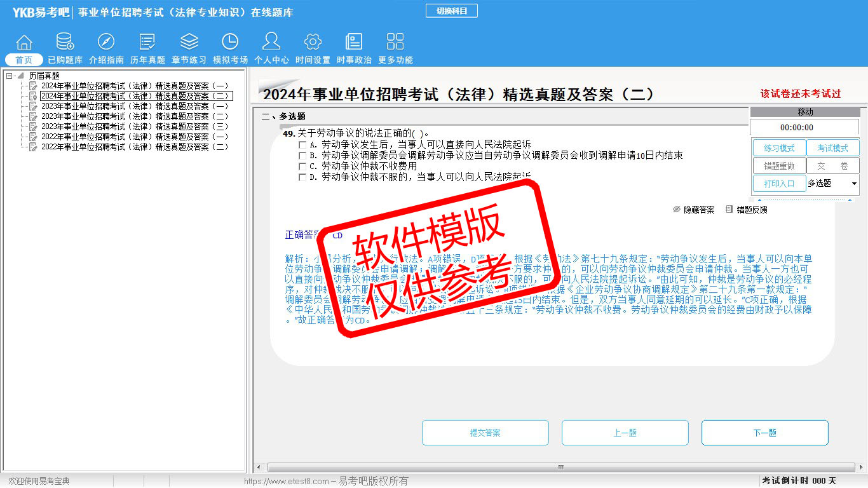Click the 首页 home icon
This screenshot has height=488, width=868.
24,43
